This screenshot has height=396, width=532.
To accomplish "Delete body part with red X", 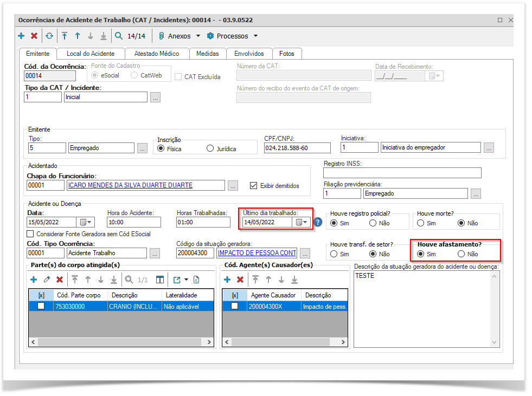I will 60,280.
